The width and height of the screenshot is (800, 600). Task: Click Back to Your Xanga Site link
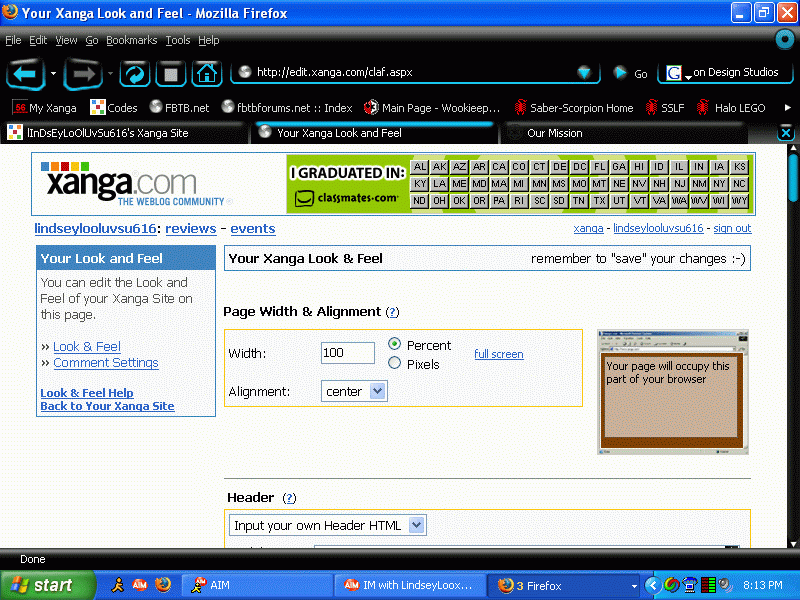(107, 406)
